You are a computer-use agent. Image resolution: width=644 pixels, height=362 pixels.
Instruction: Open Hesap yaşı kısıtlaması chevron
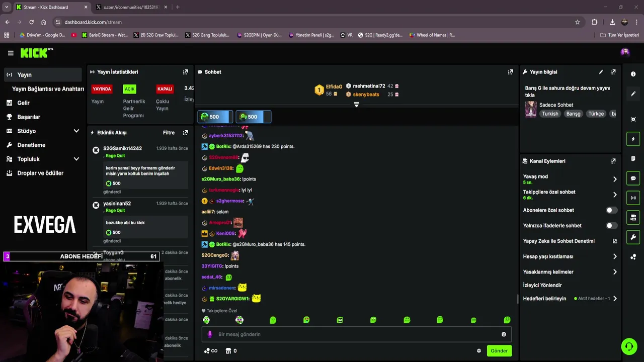pyautogui.click(x=615, y=256)
